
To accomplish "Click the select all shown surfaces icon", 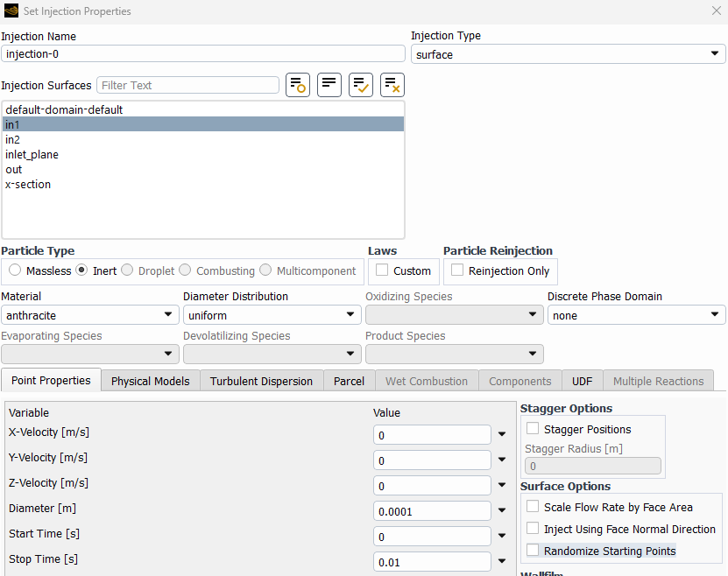I will coord(361,85).
